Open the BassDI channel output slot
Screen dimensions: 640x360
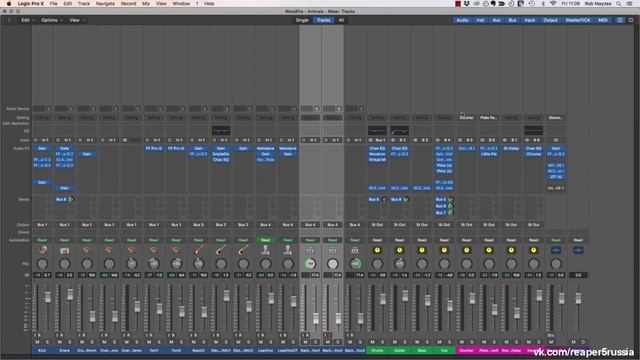pyautogui.click(x=198, y=225)
